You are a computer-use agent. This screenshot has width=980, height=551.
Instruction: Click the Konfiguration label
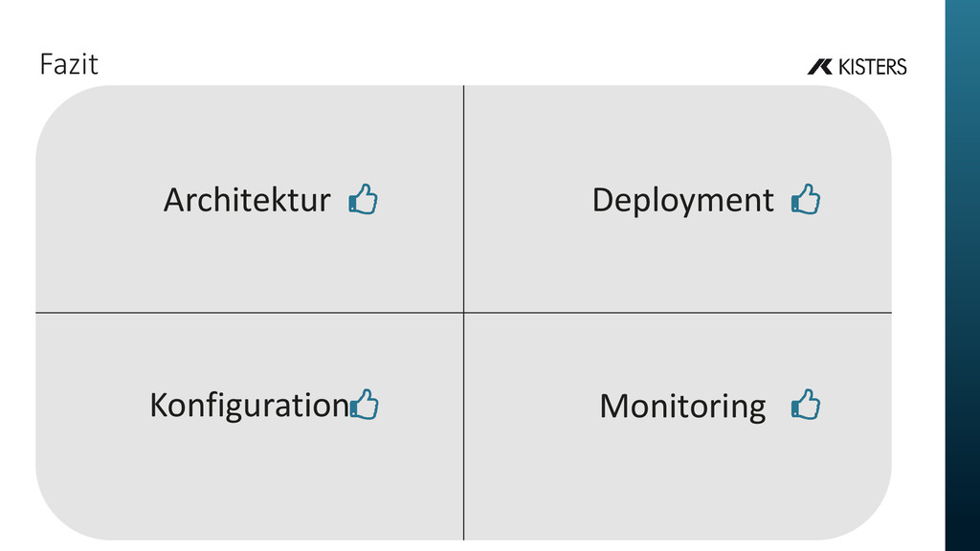click(x=250, y=406)
